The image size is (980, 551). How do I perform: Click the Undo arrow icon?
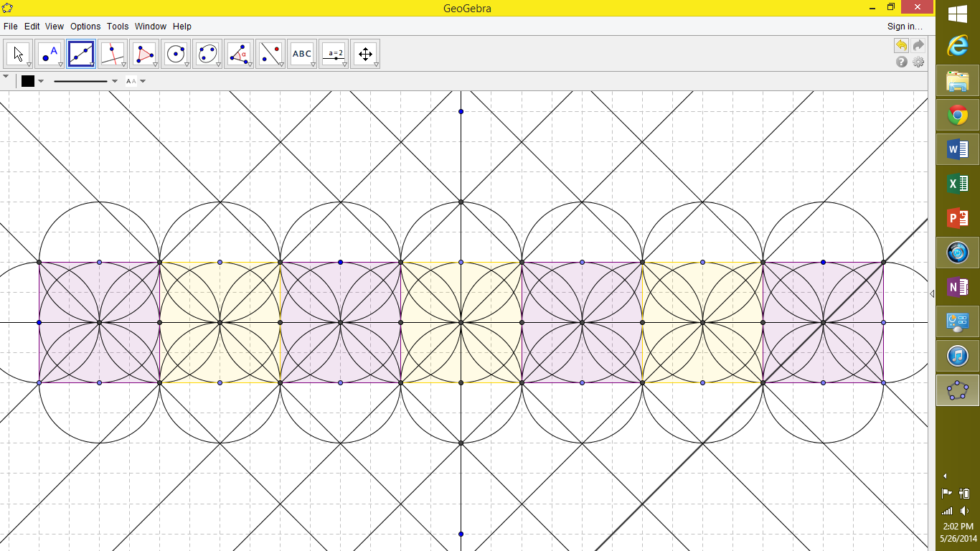tap(901, 46)
